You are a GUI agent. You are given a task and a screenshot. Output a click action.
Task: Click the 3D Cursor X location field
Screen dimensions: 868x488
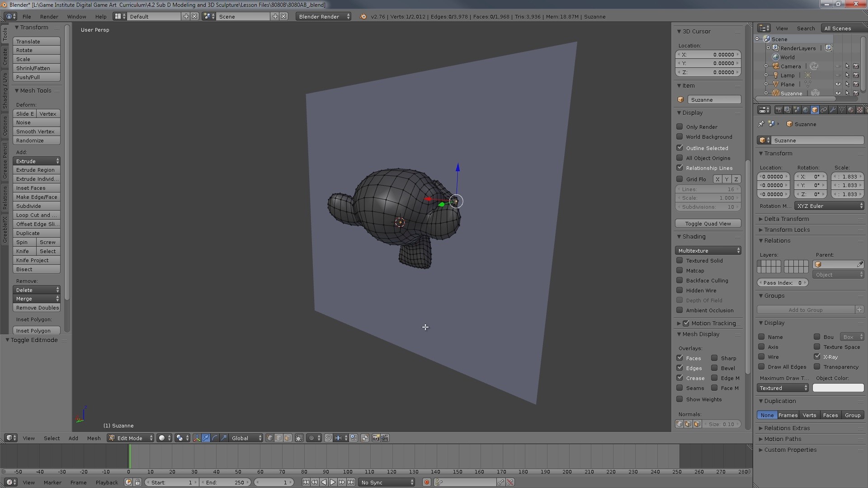tap(708, 55)
